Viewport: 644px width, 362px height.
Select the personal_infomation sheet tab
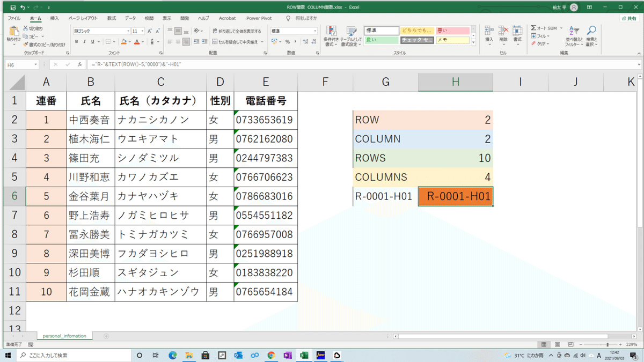pos(64,336)
